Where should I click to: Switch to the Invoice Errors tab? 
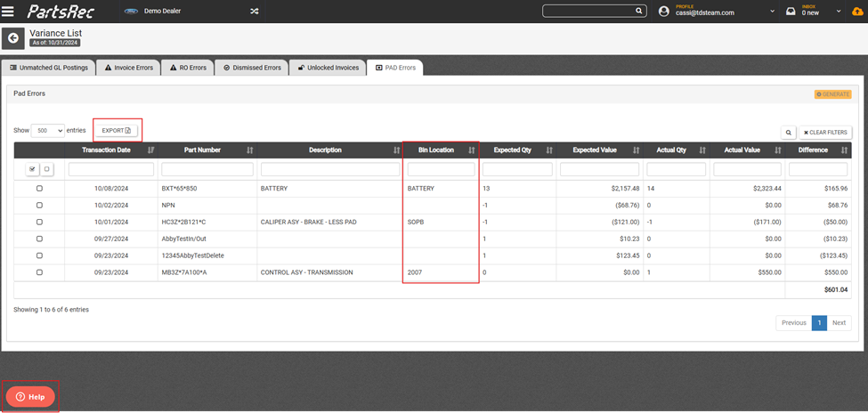pyautogui.click(x=128, y=68)
